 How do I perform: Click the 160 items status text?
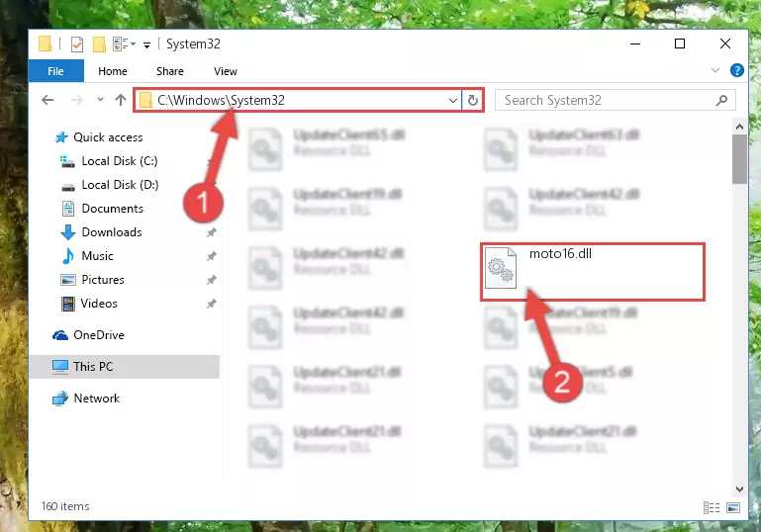point(65,506)
